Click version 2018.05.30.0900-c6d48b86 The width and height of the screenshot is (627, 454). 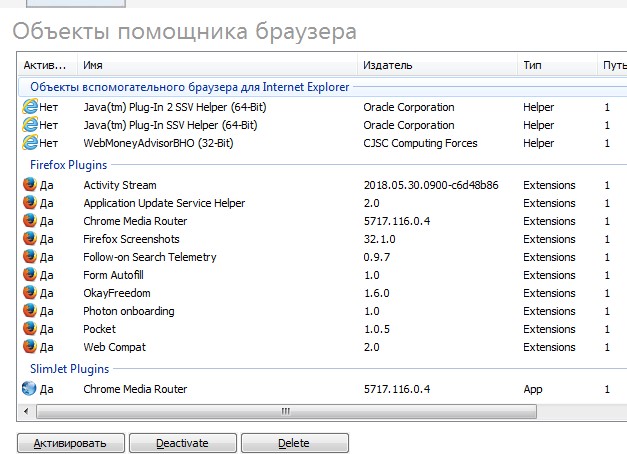click(x=431, y=185)
